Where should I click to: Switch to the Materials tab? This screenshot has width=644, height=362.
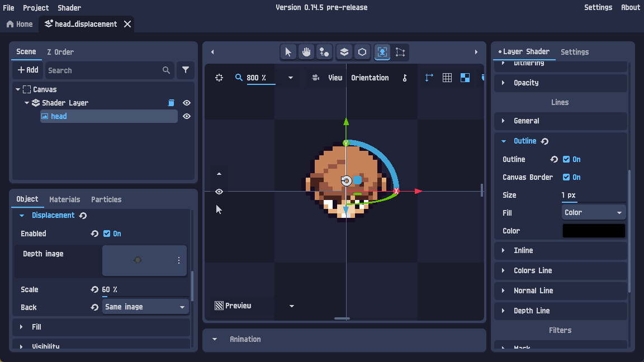(x=64, y=199)
